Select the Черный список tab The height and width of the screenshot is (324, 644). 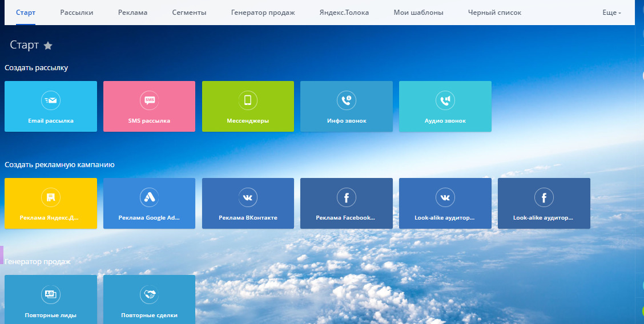coord(494,13)
